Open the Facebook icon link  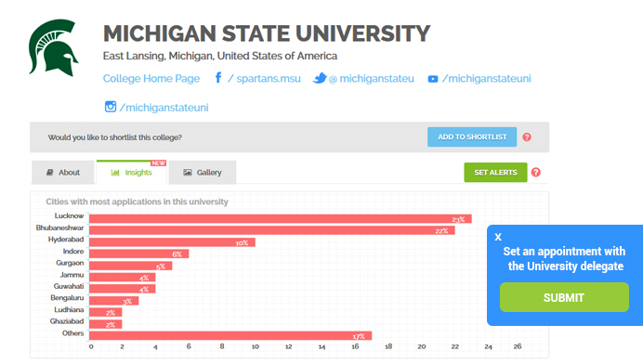point(218,77)
